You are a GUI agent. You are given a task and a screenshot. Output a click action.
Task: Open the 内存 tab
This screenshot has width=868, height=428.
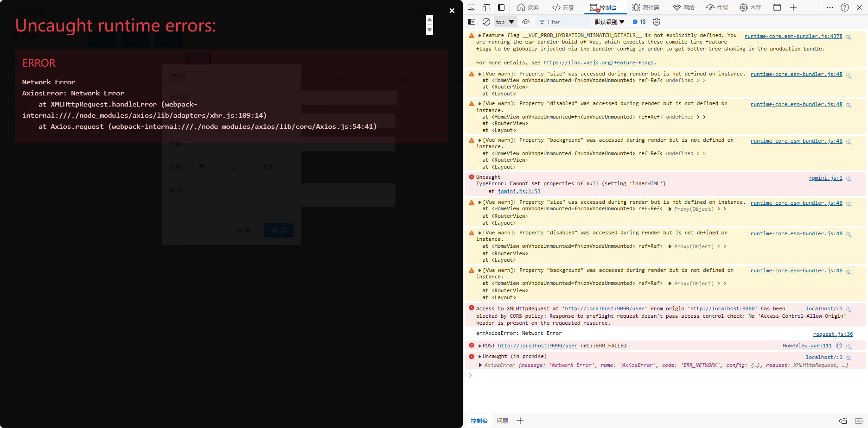point(751,7)
